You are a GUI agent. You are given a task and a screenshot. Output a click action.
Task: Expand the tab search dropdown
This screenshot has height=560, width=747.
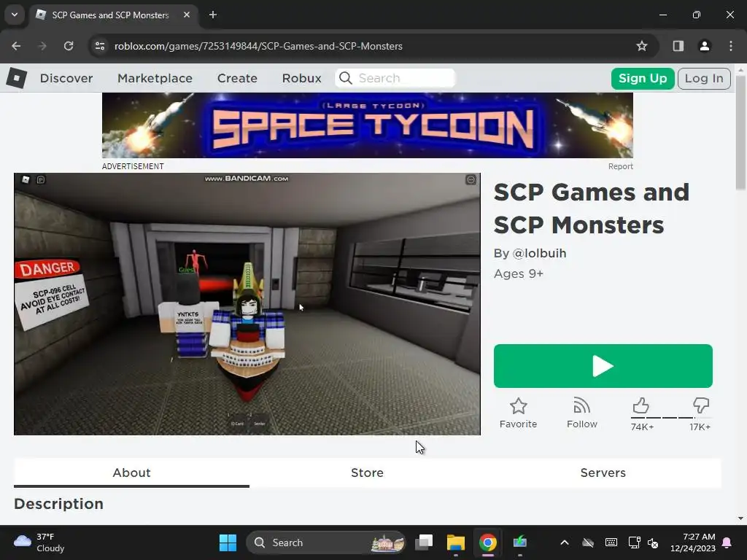[15, 15]
